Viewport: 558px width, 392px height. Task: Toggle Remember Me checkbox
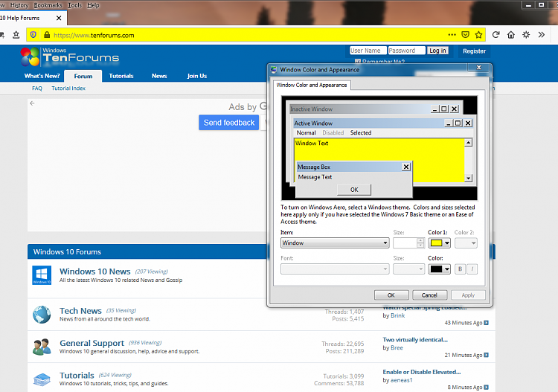[x=358, y=62]
